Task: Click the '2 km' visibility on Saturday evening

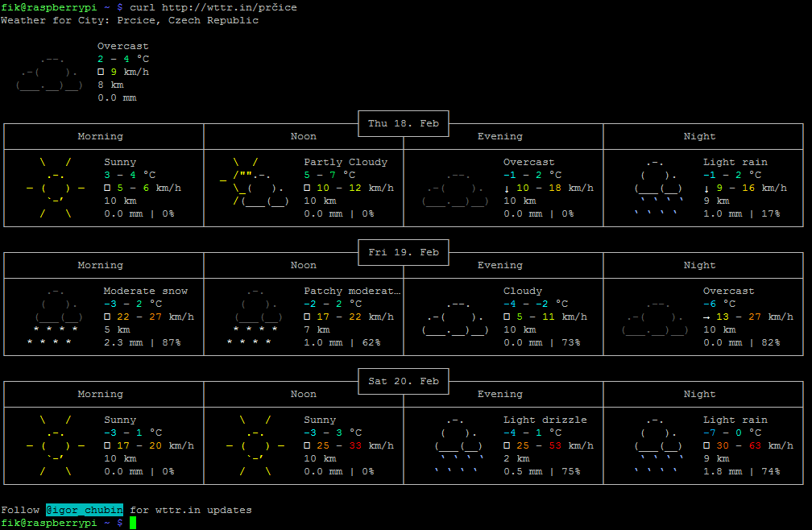Action: (516, 458)
